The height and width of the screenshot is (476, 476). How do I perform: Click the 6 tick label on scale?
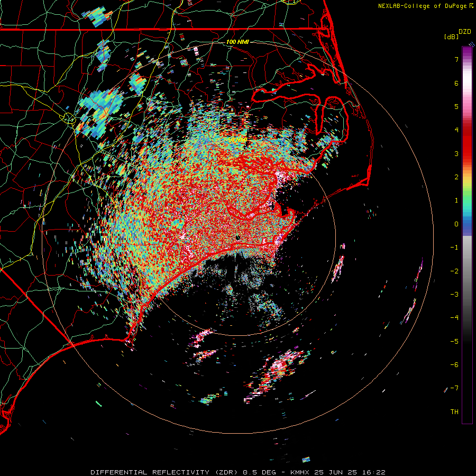point(456,83)
